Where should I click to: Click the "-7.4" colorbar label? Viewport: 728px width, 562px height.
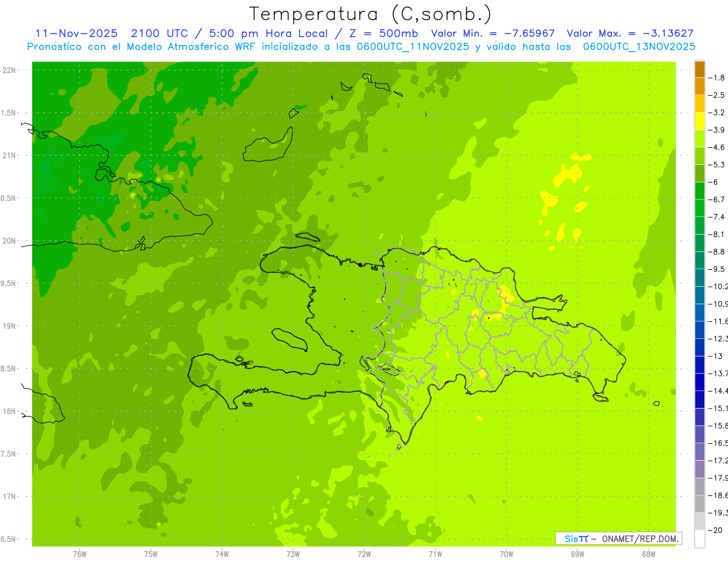(x=716, y=216)
